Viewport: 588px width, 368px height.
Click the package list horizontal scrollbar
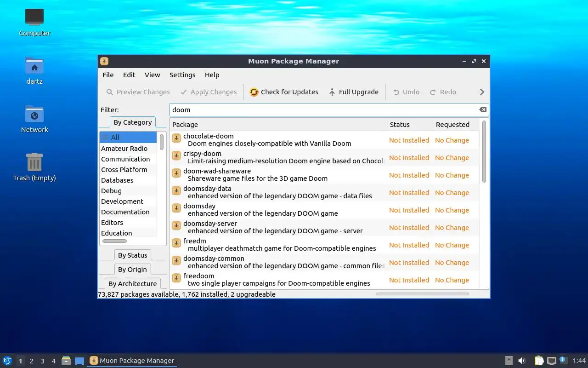tap(422, 294)
